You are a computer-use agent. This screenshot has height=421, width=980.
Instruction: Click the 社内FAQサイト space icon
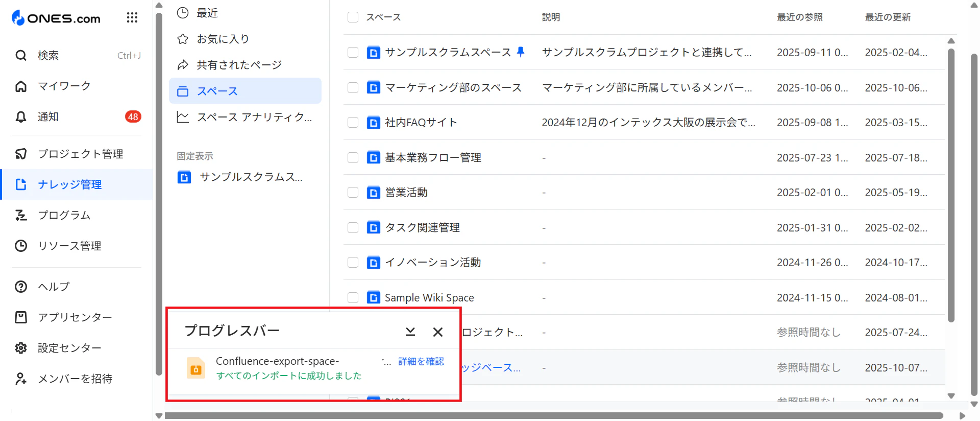tap(374, 123)
